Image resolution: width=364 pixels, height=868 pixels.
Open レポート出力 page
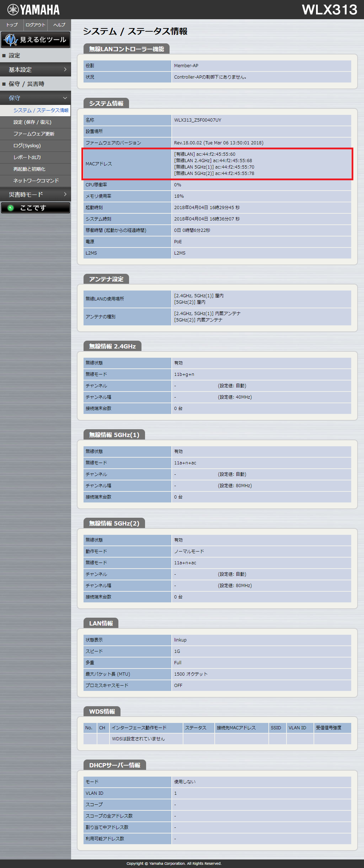[x=36, y=157]
